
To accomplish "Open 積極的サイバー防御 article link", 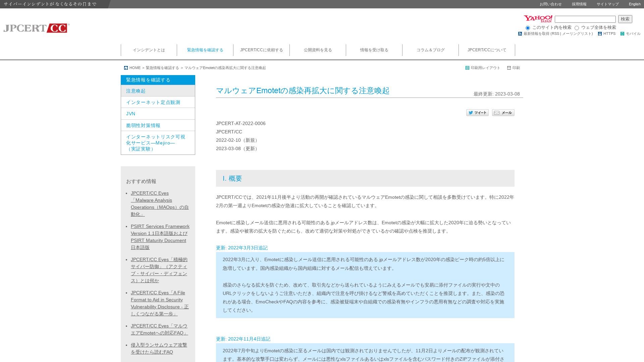I will [x=159, y=270].
